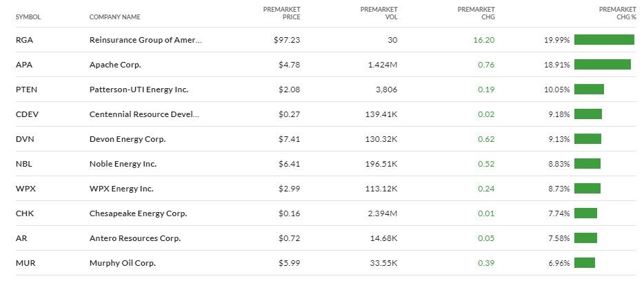644x283 pixels.
Task: Click the RGA ticker symbol
Action: 24,40
